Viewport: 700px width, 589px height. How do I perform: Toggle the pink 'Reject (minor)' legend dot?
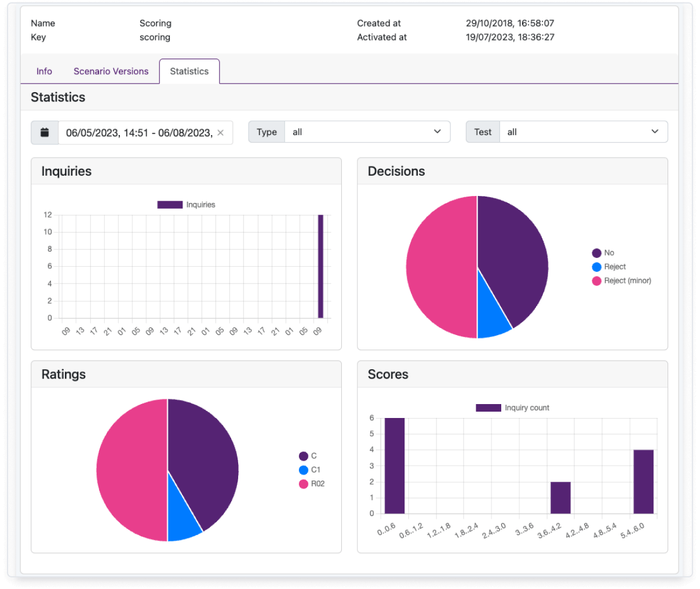pos(596,281)
